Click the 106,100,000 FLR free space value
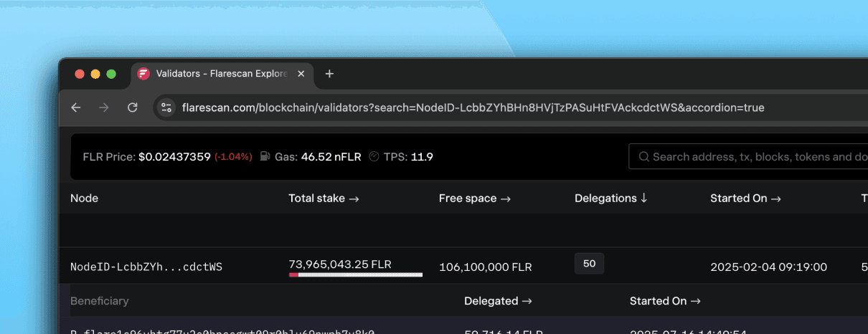The image size is (868, 334). pyautogui.click(x=486, y=267)
